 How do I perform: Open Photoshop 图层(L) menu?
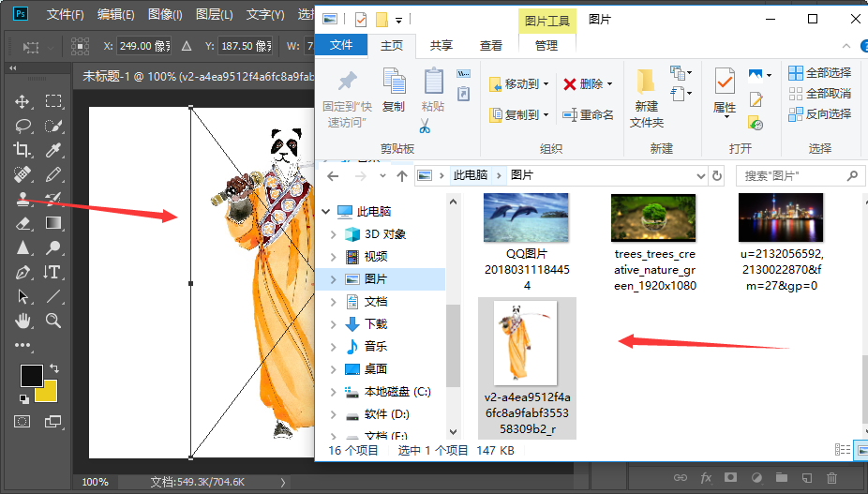(215, 14)
